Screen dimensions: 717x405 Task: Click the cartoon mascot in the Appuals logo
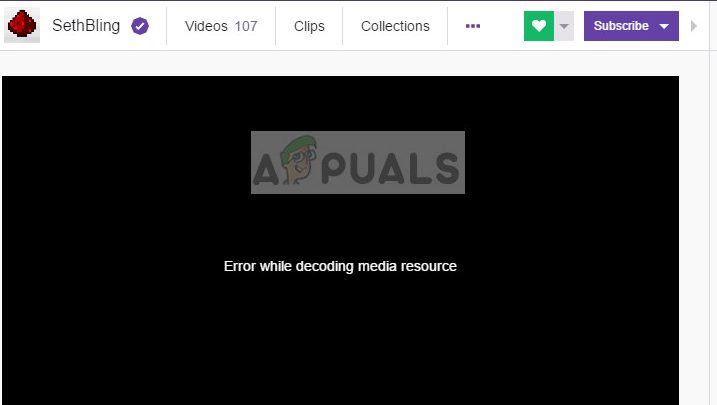point(299,159)
